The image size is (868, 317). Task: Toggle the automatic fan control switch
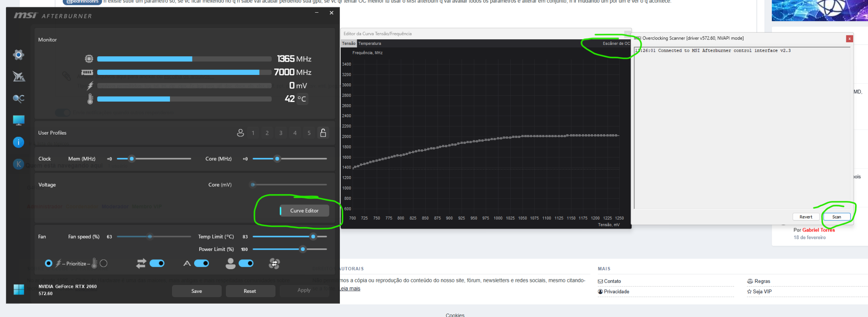pos(202,264)
